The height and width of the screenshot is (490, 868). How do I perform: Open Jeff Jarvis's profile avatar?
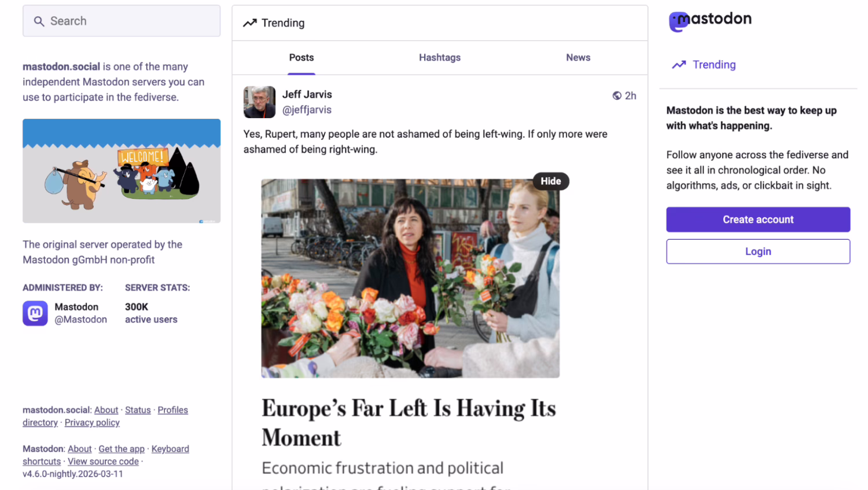click(x=259, y=102)
